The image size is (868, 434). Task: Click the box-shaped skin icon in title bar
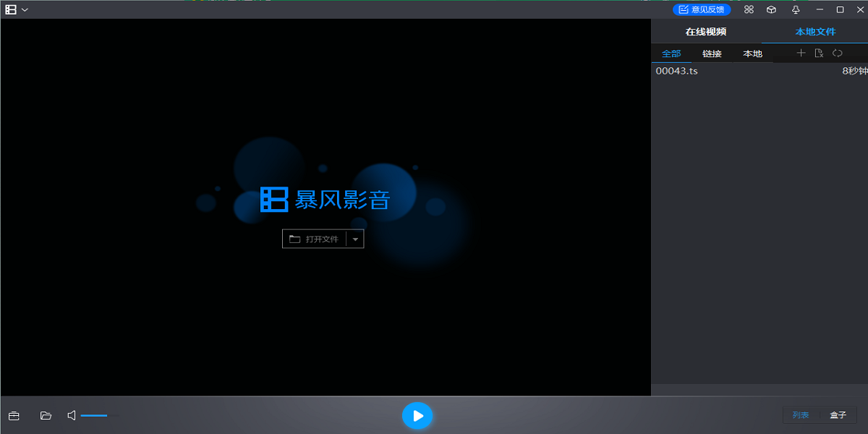coord(770,9)
